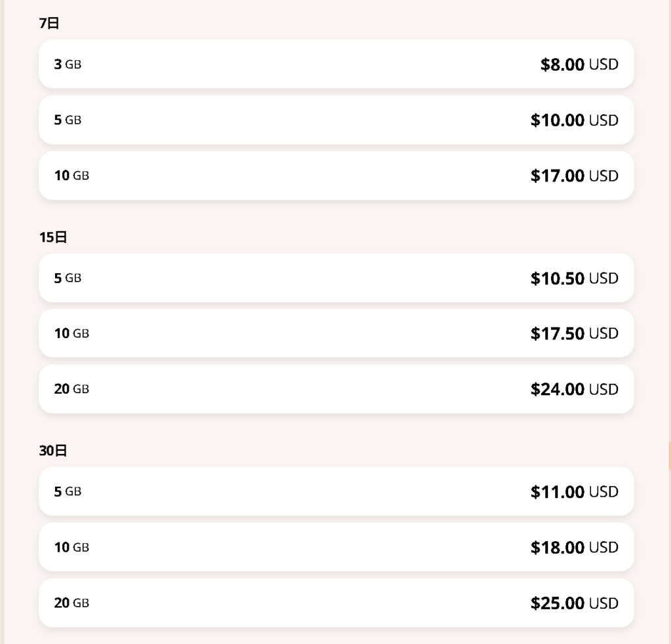Click the $11.00 USD price text
The height and width of the screenshot is (644, 671).
coord(574,491)
